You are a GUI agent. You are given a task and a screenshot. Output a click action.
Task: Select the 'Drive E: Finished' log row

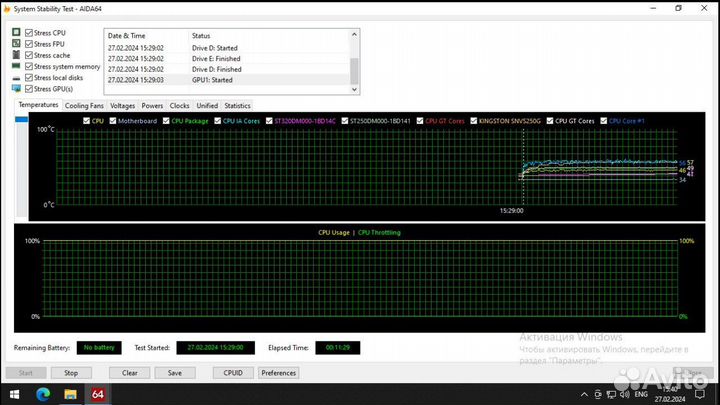227,59
